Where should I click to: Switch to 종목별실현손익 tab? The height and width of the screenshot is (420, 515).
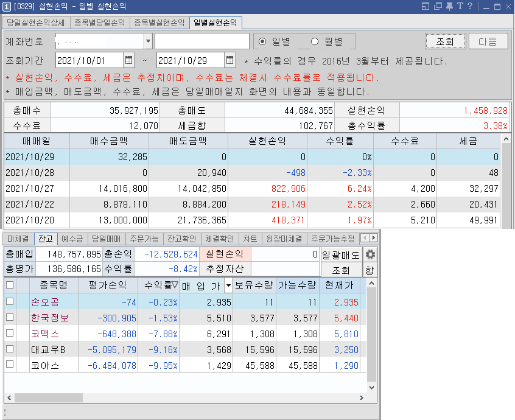click(x=159, y=23)
